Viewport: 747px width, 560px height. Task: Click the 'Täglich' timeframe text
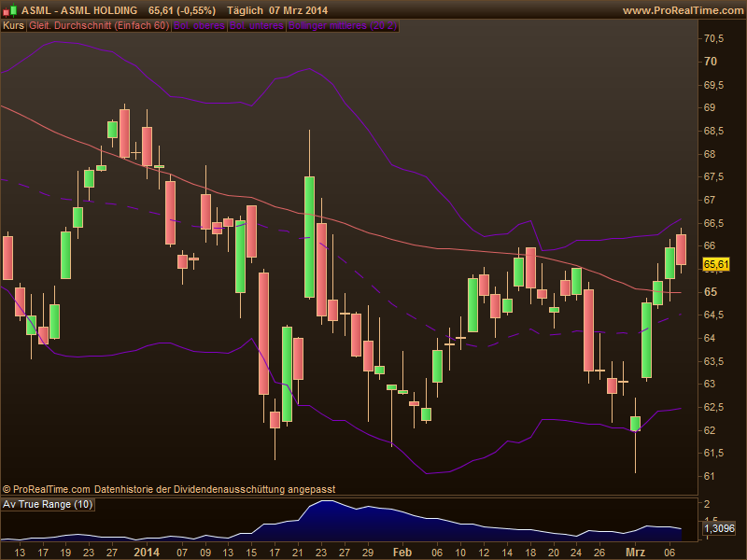pyautogui.click(x=245, y=10)
